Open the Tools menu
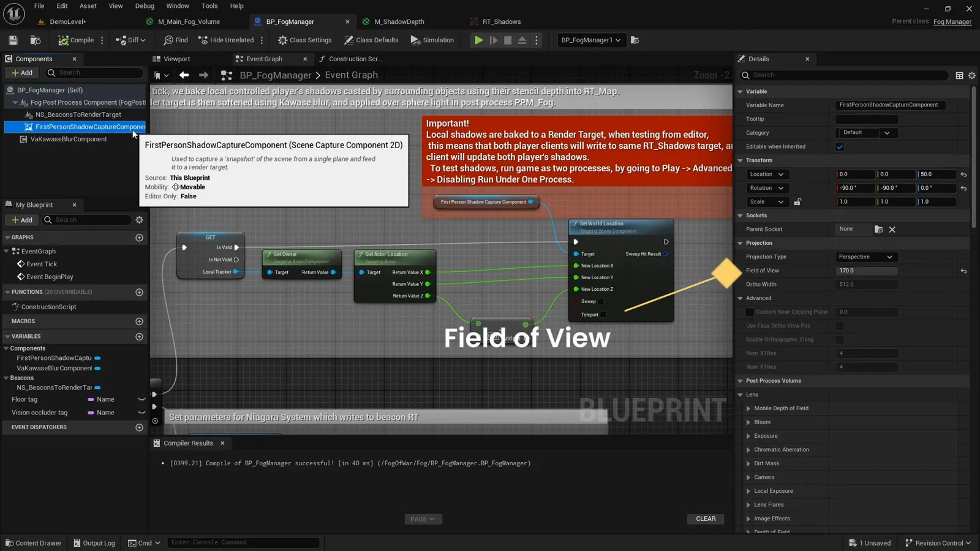The width and height of the screenshot is (980, 551). click(209, 6)
